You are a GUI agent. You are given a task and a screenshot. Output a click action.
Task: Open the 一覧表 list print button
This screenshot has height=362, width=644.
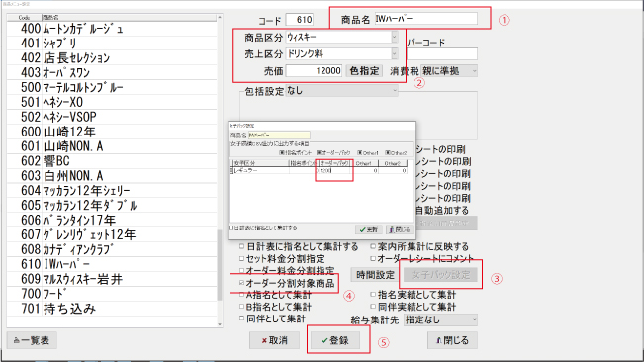[32, 340]
